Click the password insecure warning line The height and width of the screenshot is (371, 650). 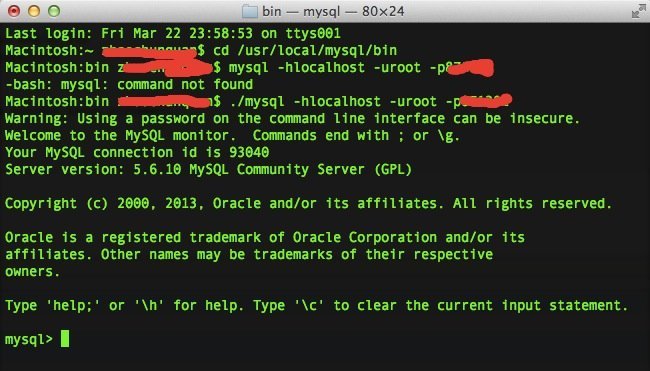coord(292,119)
